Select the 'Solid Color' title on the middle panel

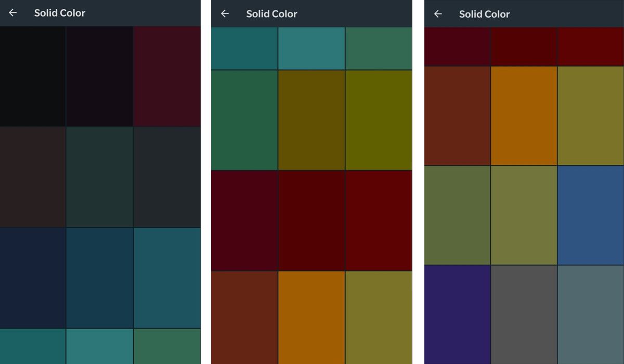point(271,14)
